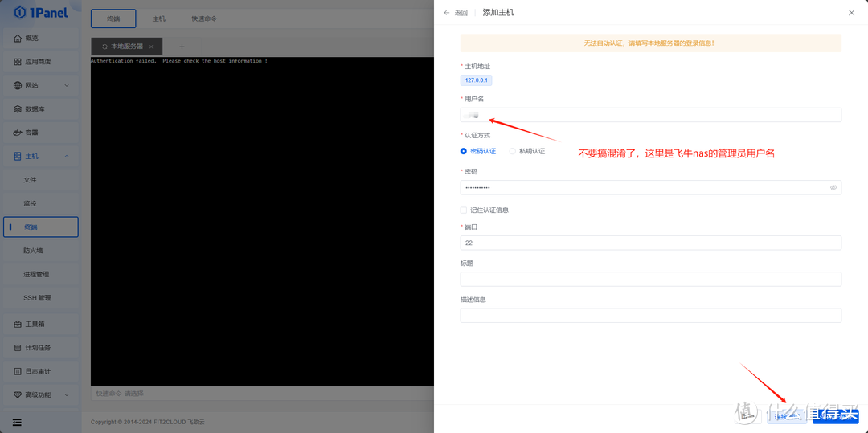Expand the 高级功能 advanced features chevron

[x=67, y=394]
